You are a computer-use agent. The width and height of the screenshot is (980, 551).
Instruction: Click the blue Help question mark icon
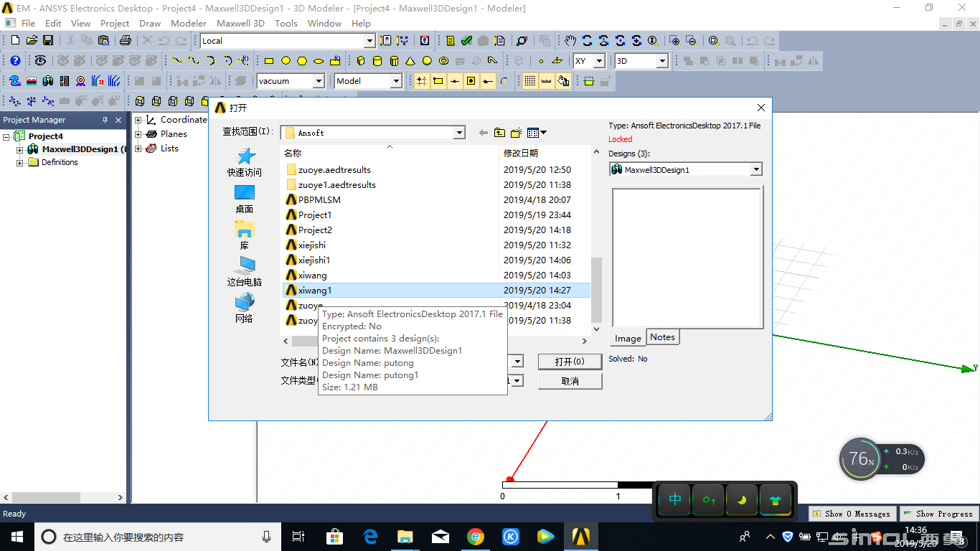coord(15,61)
